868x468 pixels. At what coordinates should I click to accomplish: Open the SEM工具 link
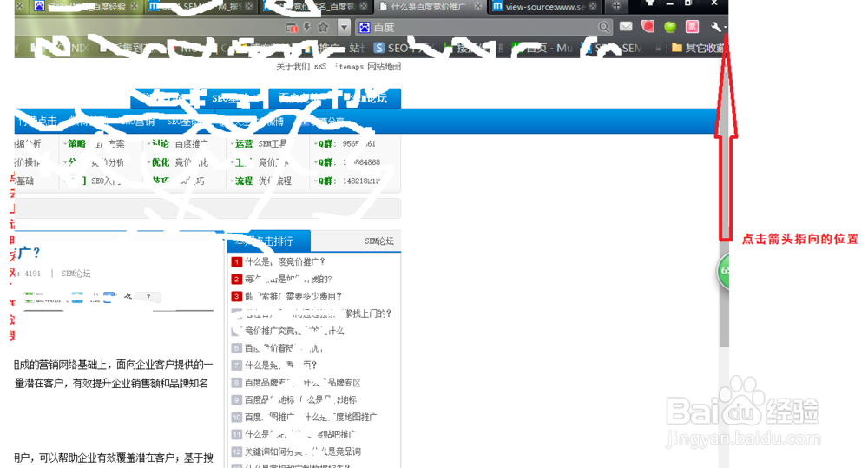click(273, 143)
